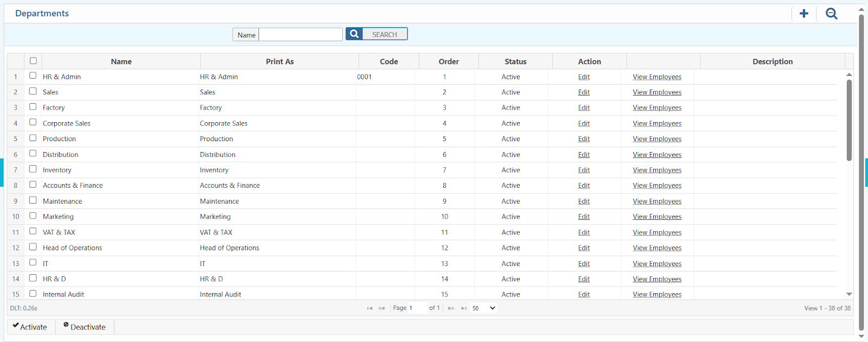View Employees of the Production department
The height and width of the screenshot is (342, 868).
click(656, 139)
